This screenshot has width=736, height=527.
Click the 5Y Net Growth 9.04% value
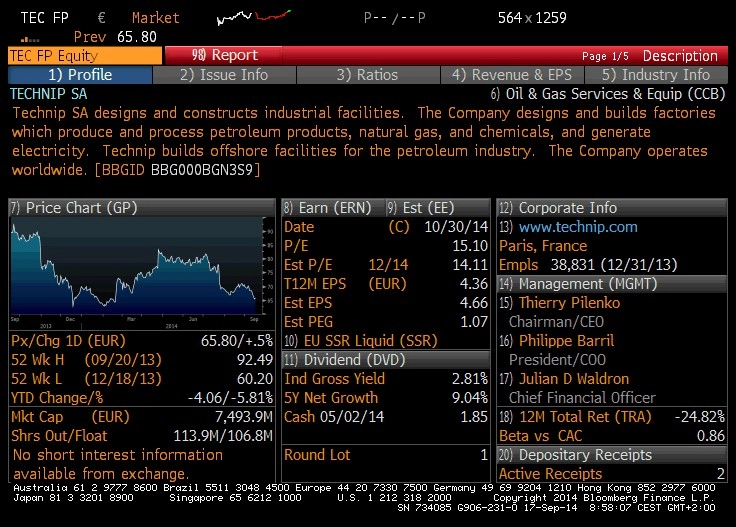[470, 398]
